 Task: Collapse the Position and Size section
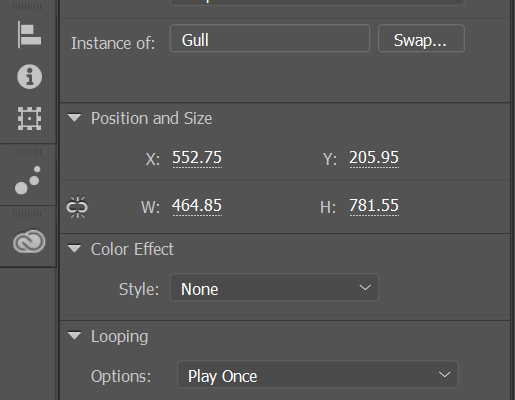[x=74, y=118]
